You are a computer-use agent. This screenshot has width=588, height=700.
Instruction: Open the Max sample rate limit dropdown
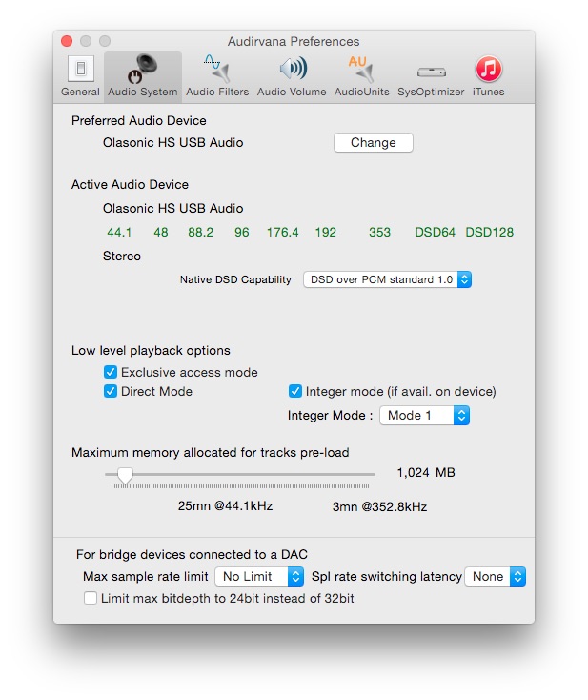tap(259, 576)
